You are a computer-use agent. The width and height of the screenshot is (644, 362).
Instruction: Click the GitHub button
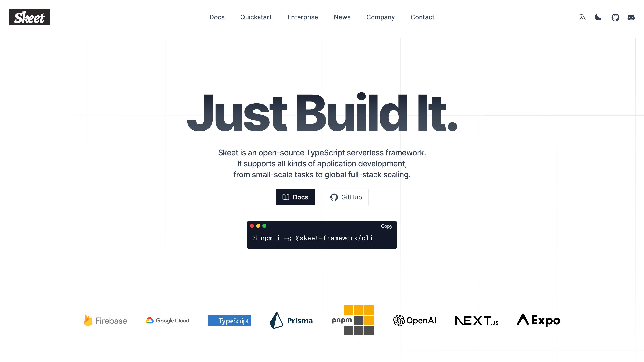[x=346, y=197]
